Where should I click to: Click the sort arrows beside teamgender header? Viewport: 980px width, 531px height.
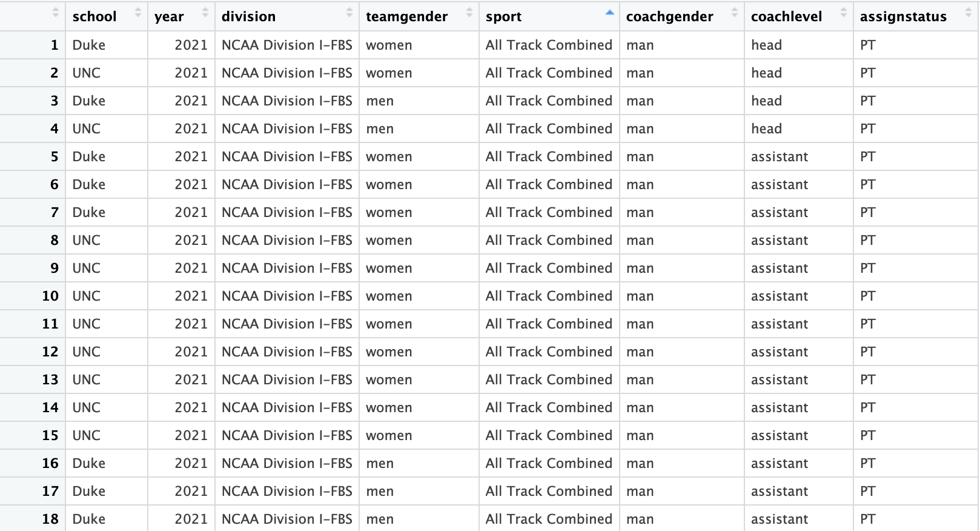(469, 13)
